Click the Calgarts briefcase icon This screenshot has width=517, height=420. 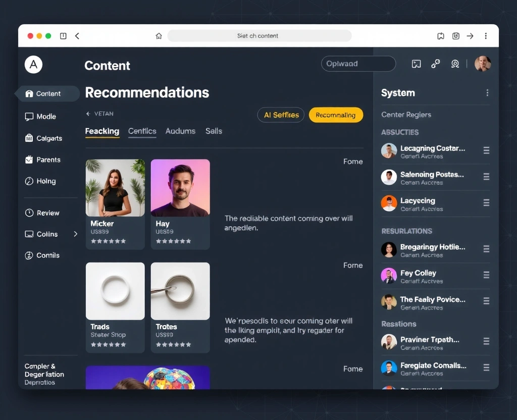(x=31, y=138)
